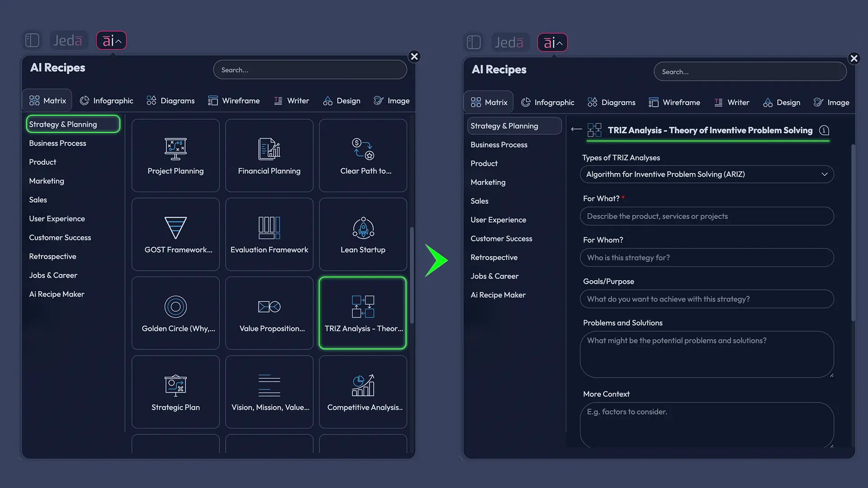The width and height of the screenshot is (868, 488).
Task: Toggle the left sidebar panel icon
Action: point(32,41)
